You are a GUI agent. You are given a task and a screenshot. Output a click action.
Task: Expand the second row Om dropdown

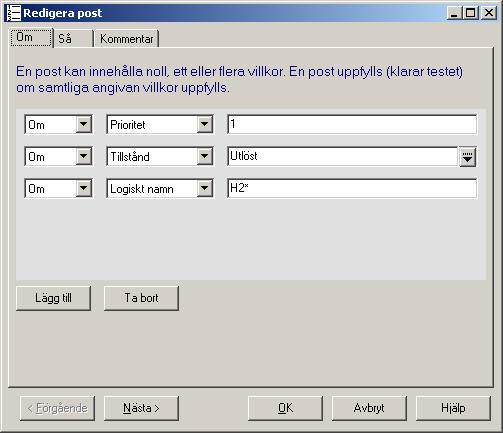(x=83, y=157)
